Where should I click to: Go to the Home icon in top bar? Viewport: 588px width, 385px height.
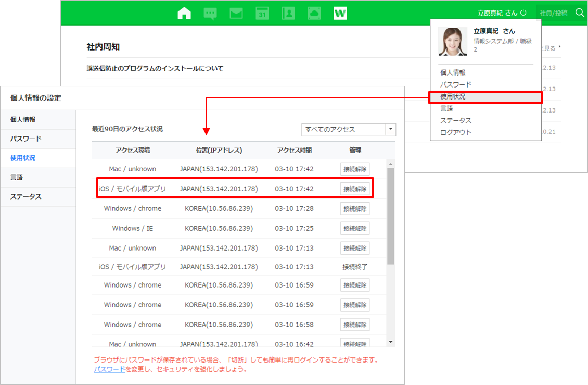click(184, 14)
